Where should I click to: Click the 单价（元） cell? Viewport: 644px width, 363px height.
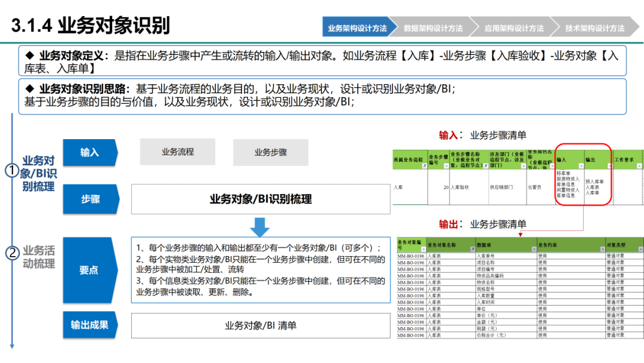tap(506, 315)
